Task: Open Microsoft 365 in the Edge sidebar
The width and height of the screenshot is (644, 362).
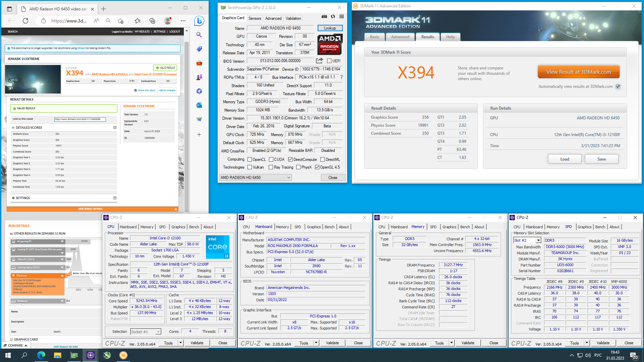Action: (x=199, y=91)
